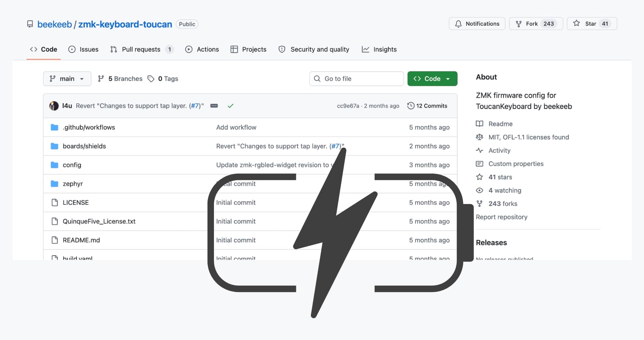644x340 pixels.
Task: Click the book icon for Readme
Action: pos(479,124)
